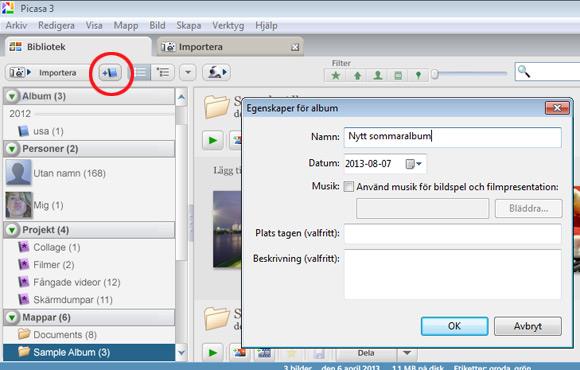This screenshot has height=370, width=580.
Task: Click the music file path field
Action: pos(422,209)
